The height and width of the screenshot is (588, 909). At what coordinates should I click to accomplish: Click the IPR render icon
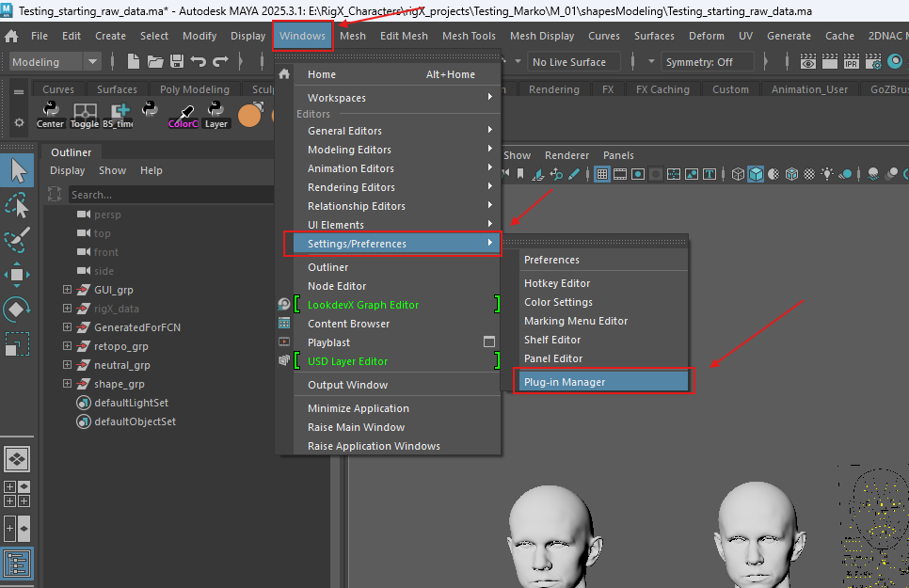pos(851,62)
